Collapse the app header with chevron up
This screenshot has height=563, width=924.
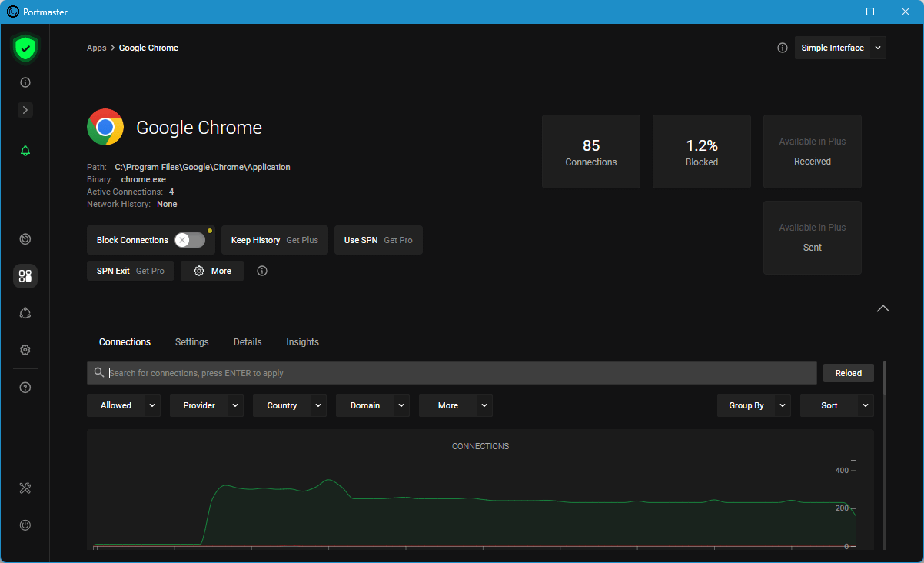tap(883, 308)
